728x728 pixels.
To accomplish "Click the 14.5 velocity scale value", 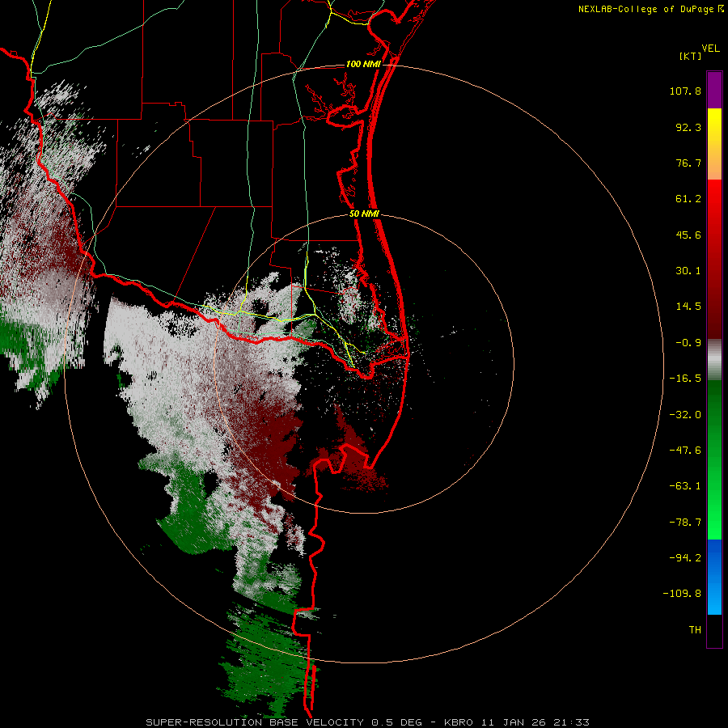I will 688,307.
